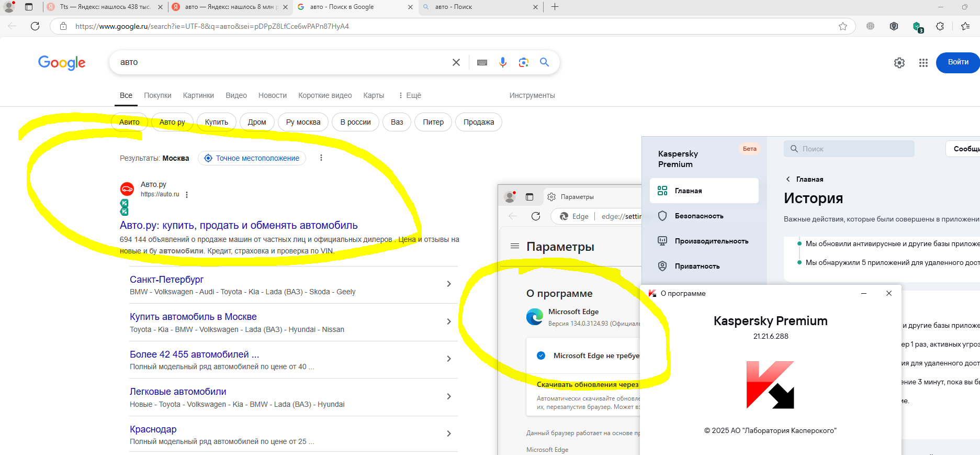Click Kaspersky Производительность monitor icon
The height and width of the screenshot is (455, 980).
662,241
